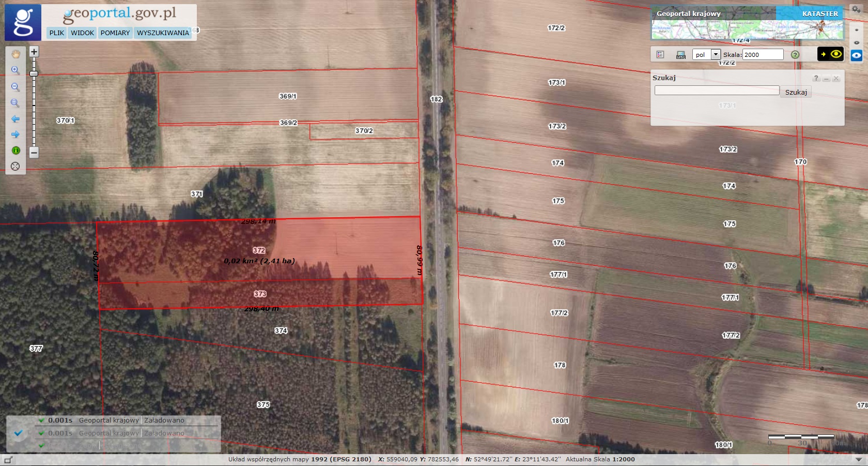The height and width of the screenshot is (466, 868).
Task: Go to previous map view with left arrow
Action: pos(16,119)
